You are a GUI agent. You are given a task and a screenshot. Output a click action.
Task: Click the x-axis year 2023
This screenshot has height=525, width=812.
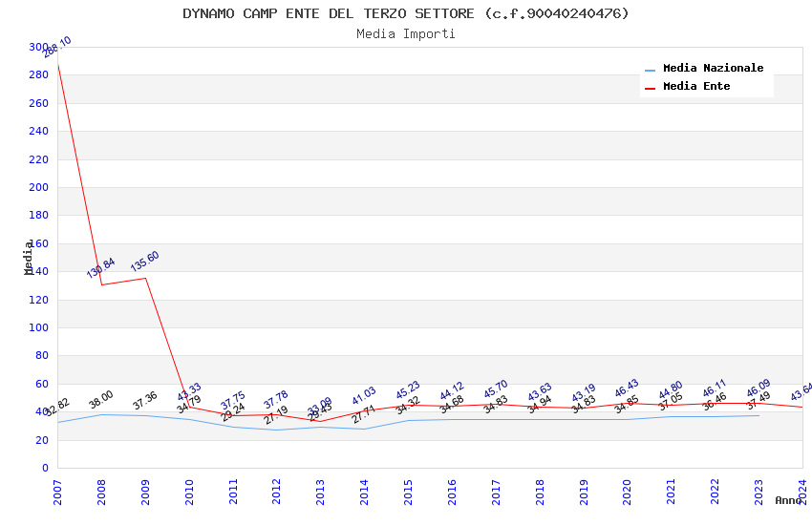click(759, 492)
